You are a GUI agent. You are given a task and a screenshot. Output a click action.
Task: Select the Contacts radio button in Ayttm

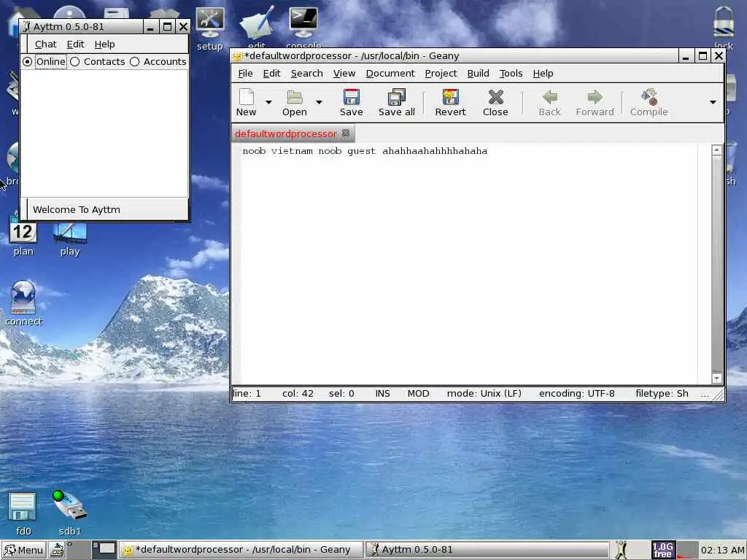click(x=75, y=61)
